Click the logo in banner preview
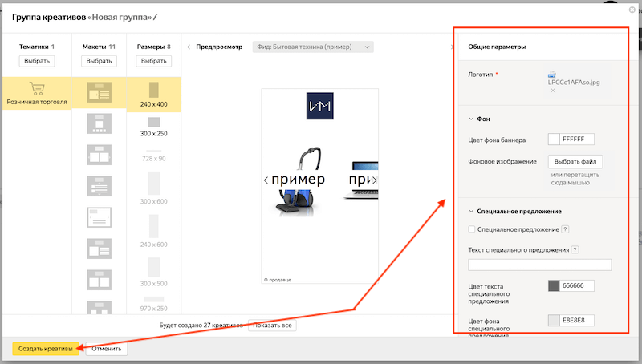The width and height of the screenshot is (642, 364). [x=319, y=106]
